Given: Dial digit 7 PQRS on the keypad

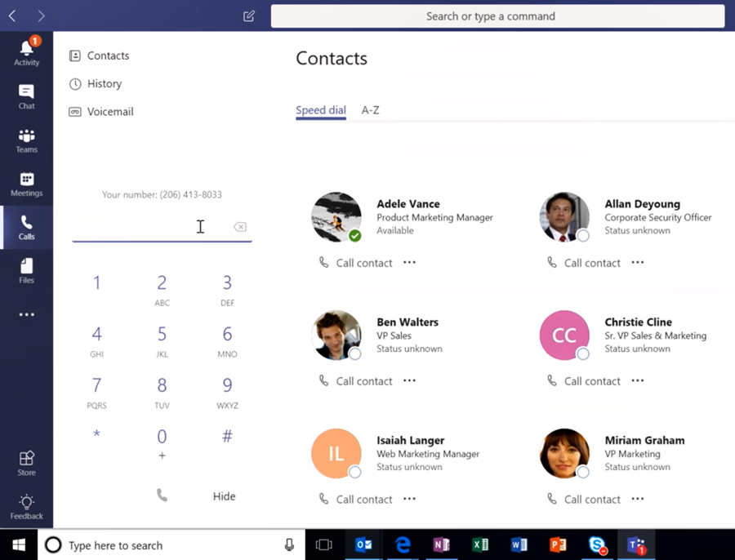Looking at the screenshot, I should pyautogui.click(x=96, y=392).
